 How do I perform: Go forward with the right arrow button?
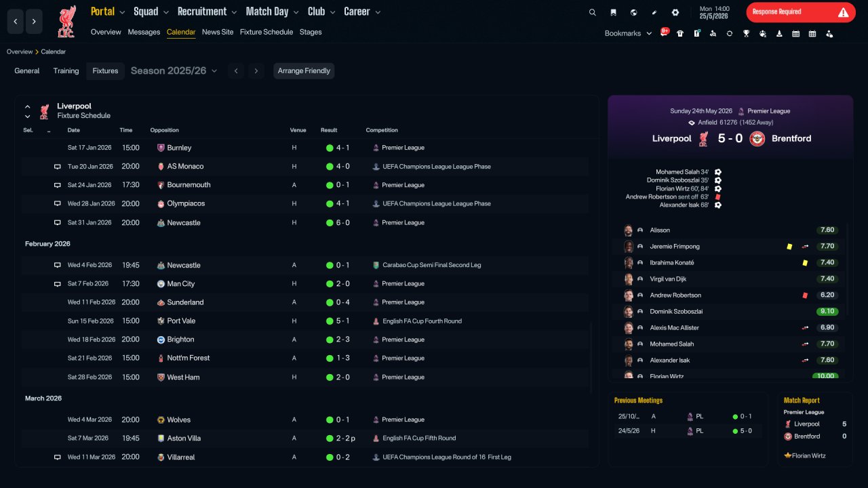point(35,22)
